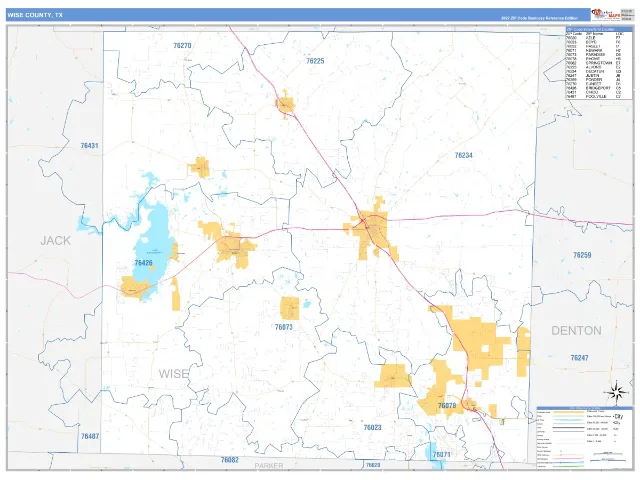Click the "WISE COUNTY, TX" map title
Image resolution: width=640 pixels, height=480 pixels.
[35, 15]
